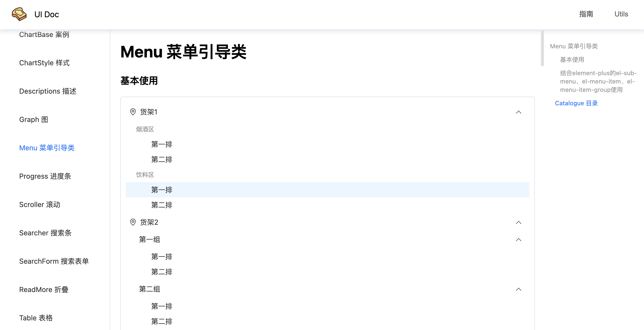The width and height of the screenshot is (644, 330).
Task: Select ChartBase 案例 in sidebar
Action: (x=45, y=34)
